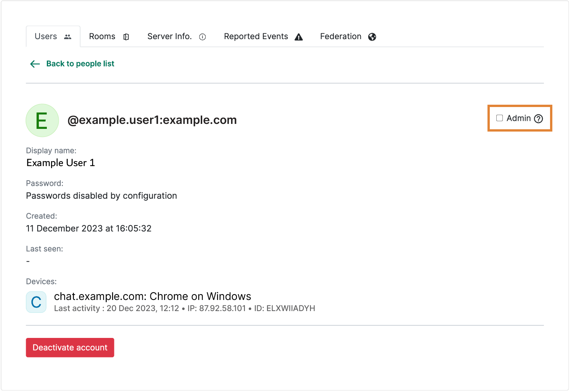Image resolution: width=570 pixels, height=392 pixels.
Task: Go to the Server Info tab
Action: [169, 36]
